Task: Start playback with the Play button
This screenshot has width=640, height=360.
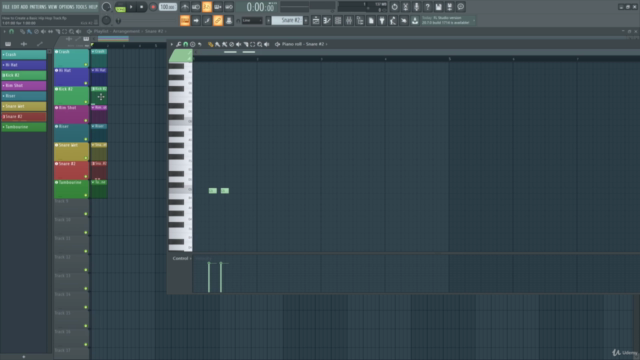Action: (131, 7)
